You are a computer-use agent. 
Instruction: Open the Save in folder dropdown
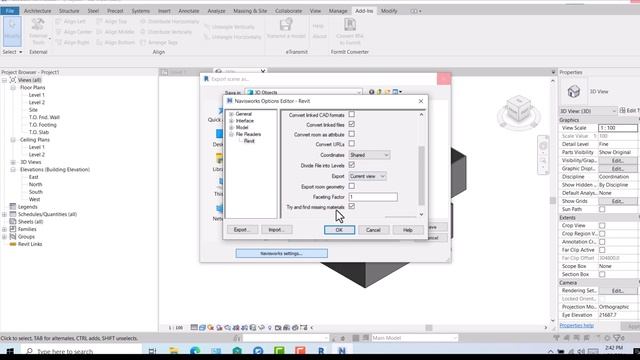click(x=304, y=92)
